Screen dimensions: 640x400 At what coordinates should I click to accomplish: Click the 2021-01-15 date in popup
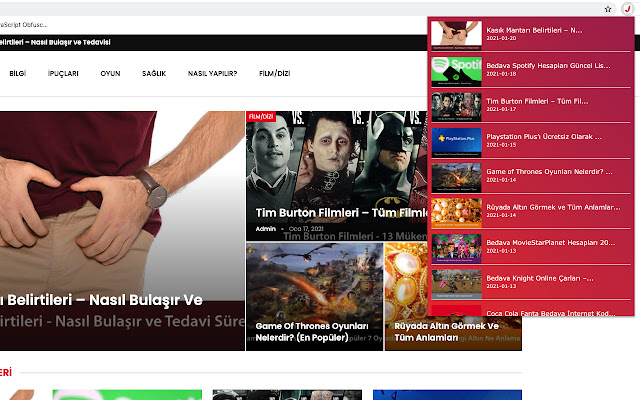(x=501, y=145)
